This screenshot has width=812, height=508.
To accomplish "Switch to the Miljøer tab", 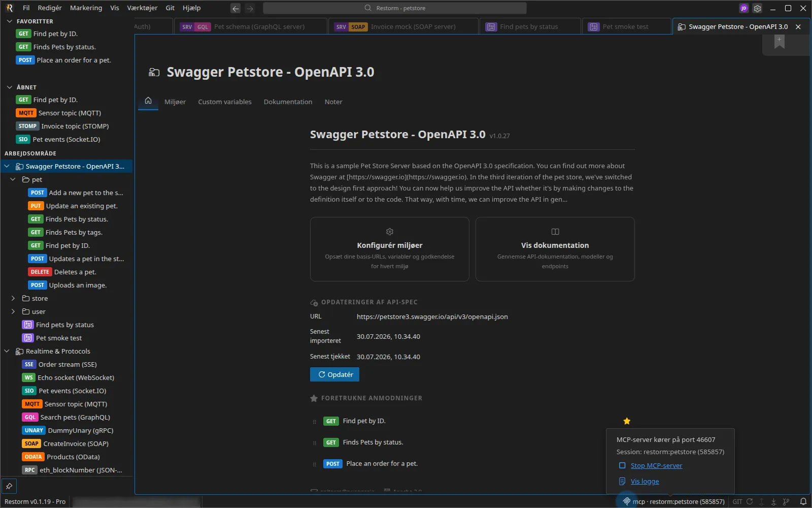I will (x=175, y=102).
